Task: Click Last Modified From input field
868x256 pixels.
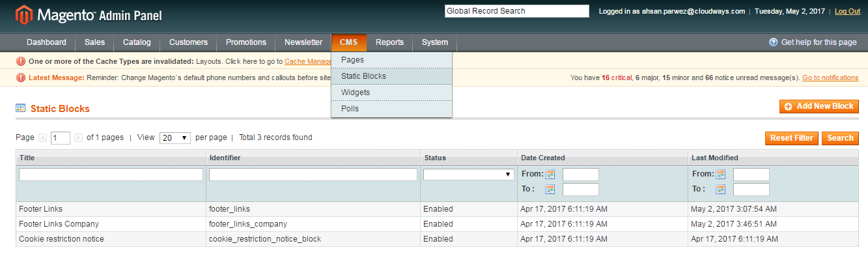Action: click(x=751, y=175)
